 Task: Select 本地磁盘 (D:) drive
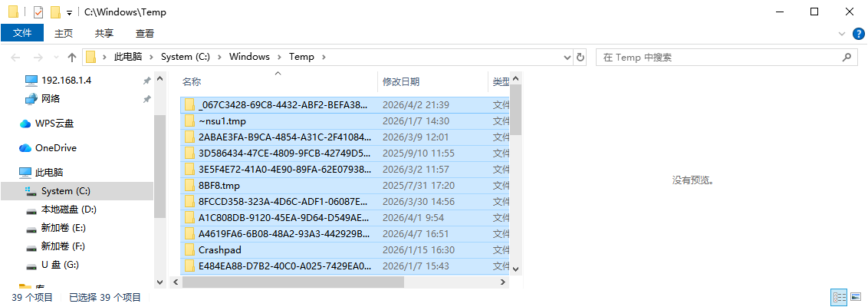[x=68, y=210]
